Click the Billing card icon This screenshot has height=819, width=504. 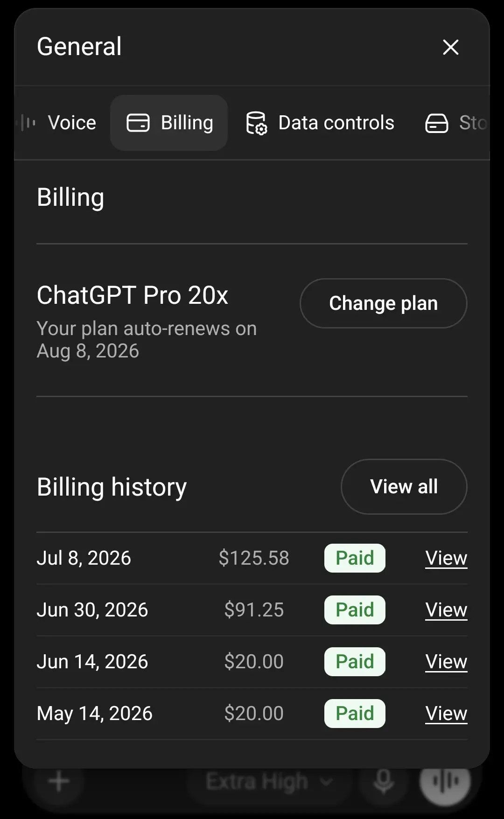[x=138, y=123]
